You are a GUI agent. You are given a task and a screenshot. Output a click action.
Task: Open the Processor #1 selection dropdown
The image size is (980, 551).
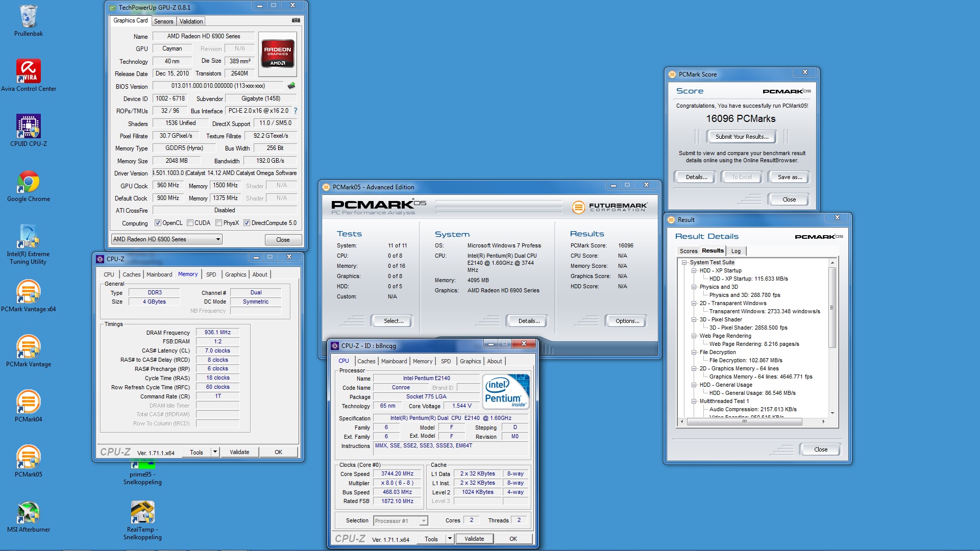tap(400, 521)
